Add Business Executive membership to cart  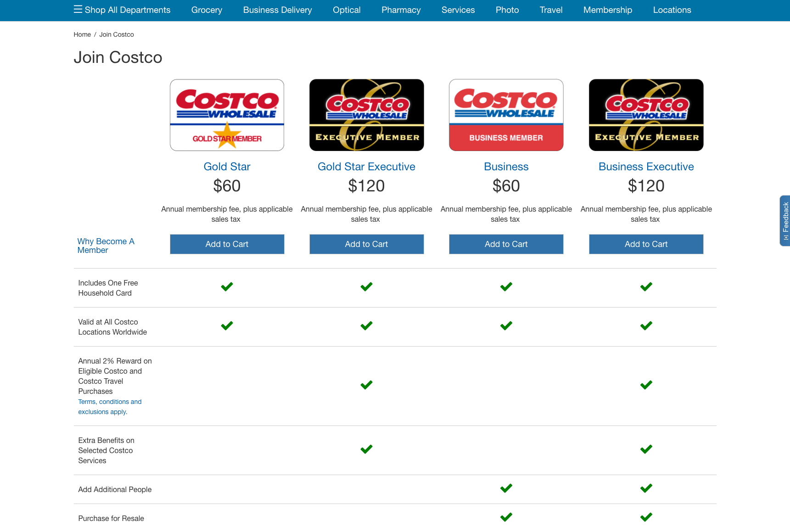click(x=646, y=244)
